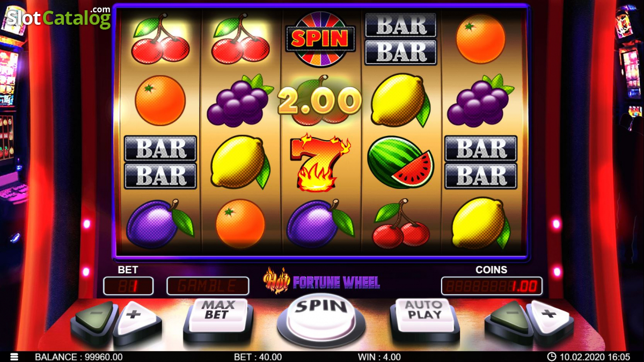Open the hamburger menu in bottom bar
The width and height of the screenshot is (644, 362).
click(x=14, y=357)
